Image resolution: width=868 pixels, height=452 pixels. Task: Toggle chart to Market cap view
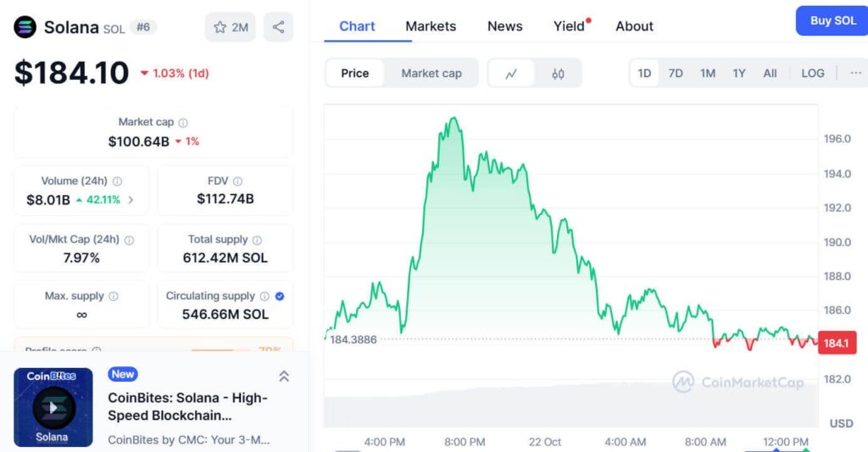(431, 74)
